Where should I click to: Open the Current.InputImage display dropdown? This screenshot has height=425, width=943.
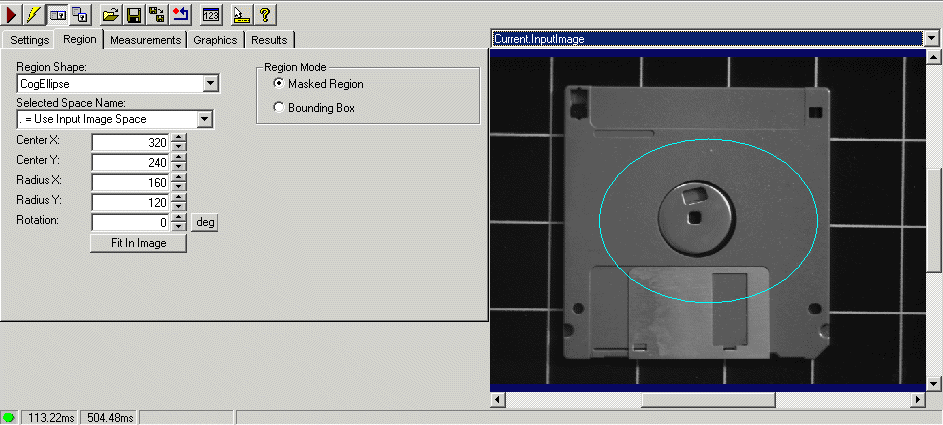(931, 38)
